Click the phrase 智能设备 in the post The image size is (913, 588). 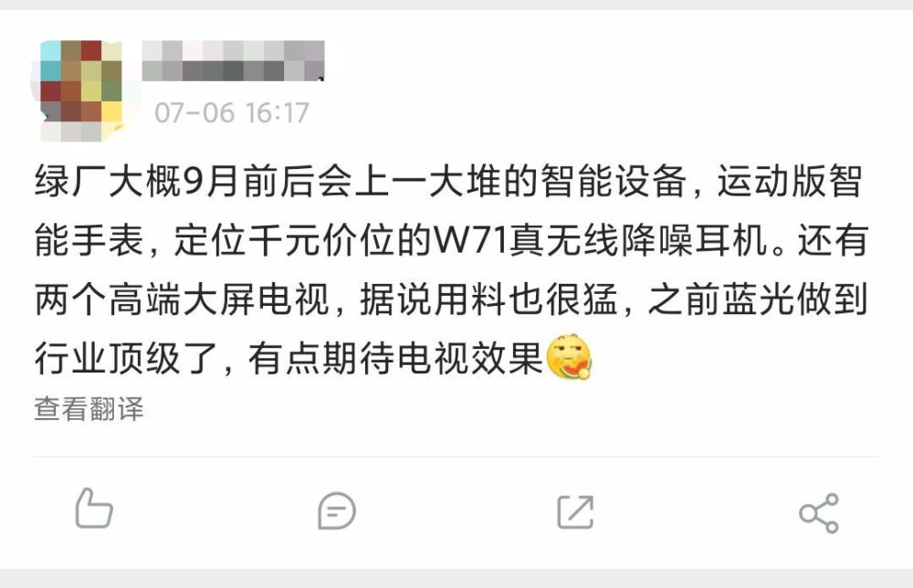click(614, 181)
